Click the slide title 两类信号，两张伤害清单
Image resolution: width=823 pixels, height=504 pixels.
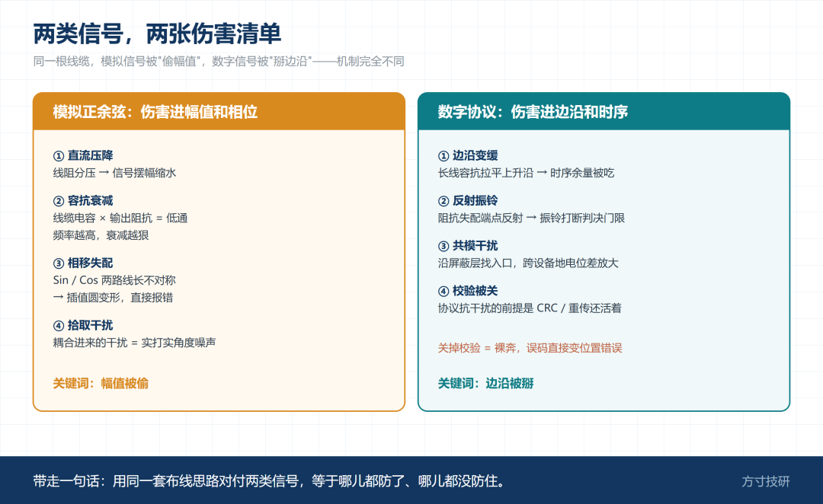[x=157, y=34]
